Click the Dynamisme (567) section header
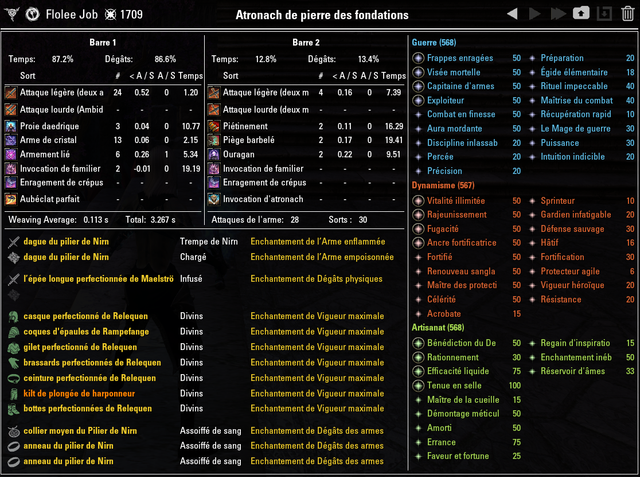Screen dimensions: 640x477 [443, 185]
